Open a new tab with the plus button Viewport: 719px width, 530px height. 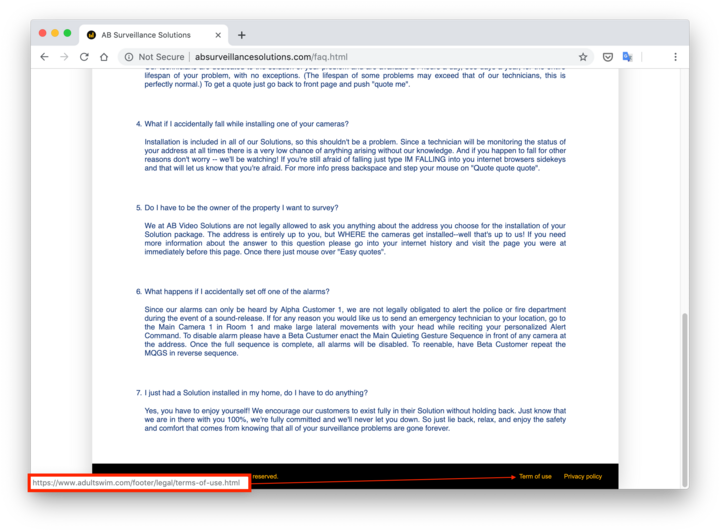coord(242,35)
